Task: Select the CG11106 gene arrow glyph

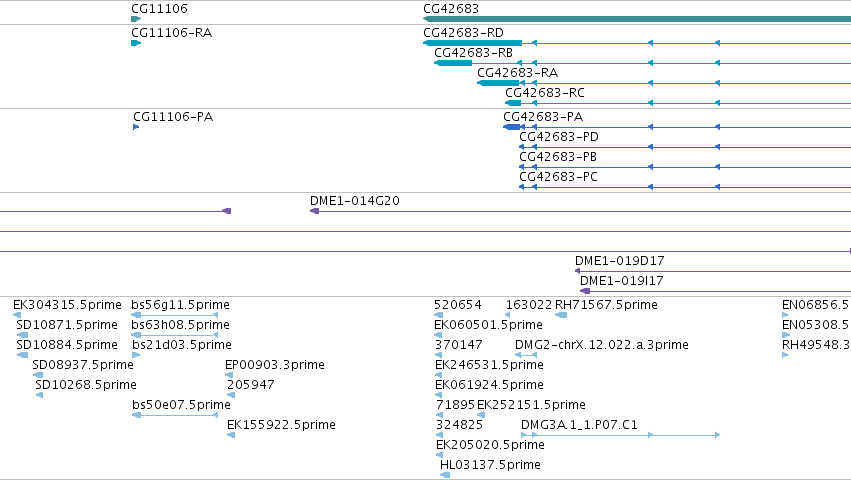Action: 136,19
